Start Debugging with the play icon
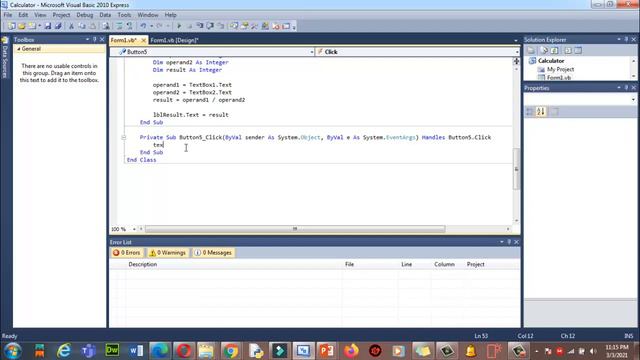 [x=179, y=26]
